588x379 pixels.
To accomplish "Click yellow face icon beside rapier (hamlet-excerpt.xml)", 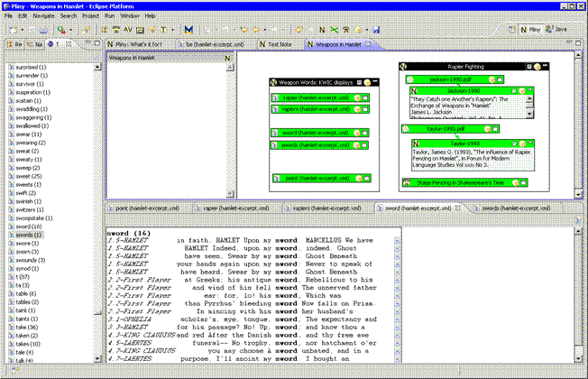I will (x=357, y=98).
